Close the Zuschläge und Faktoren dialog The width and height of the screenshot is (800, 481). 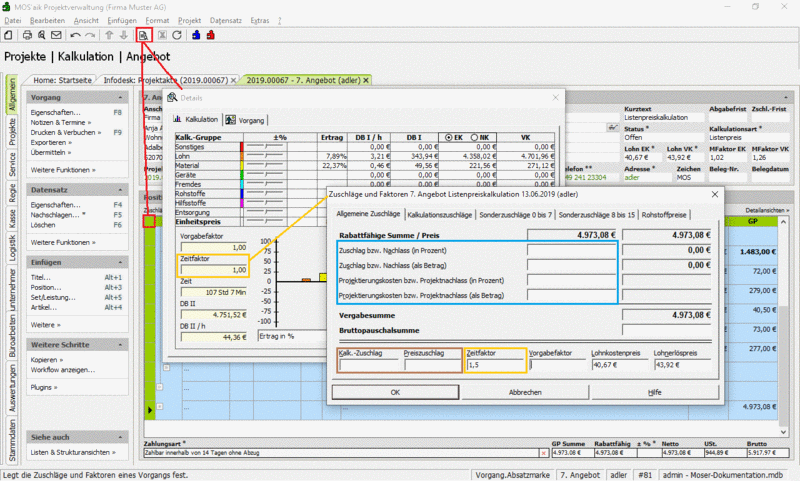click(x=715, y=194)
